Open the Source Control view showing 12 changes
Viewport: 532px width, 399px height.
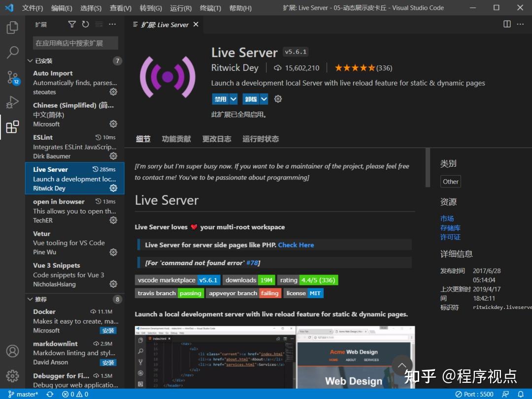[12, 77]
